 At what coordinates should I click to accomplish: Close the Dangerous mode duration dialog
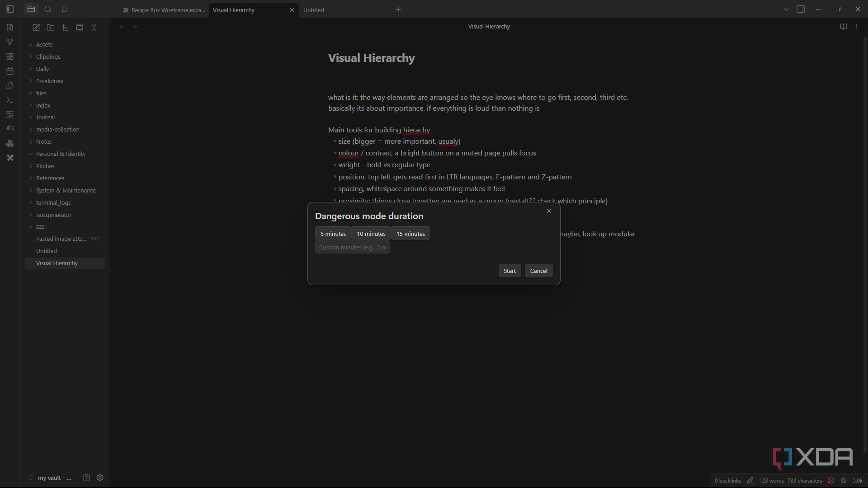549,211
